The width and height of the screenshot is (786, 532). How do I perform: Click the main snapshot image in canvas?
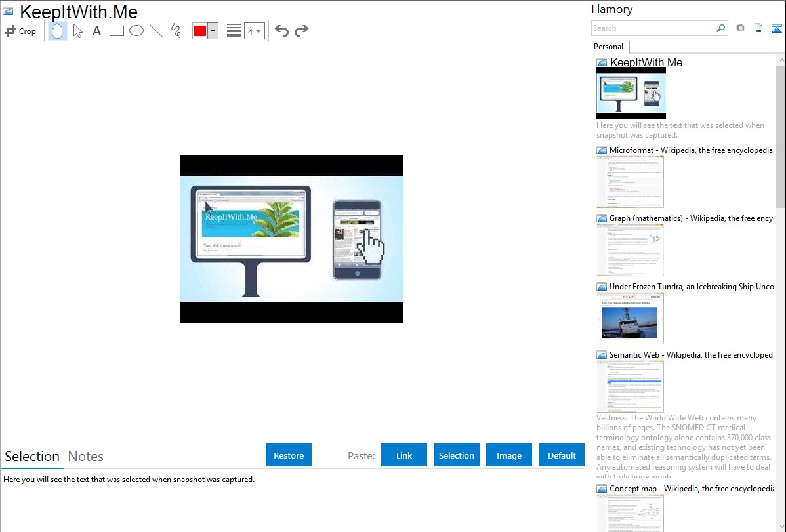292,239
